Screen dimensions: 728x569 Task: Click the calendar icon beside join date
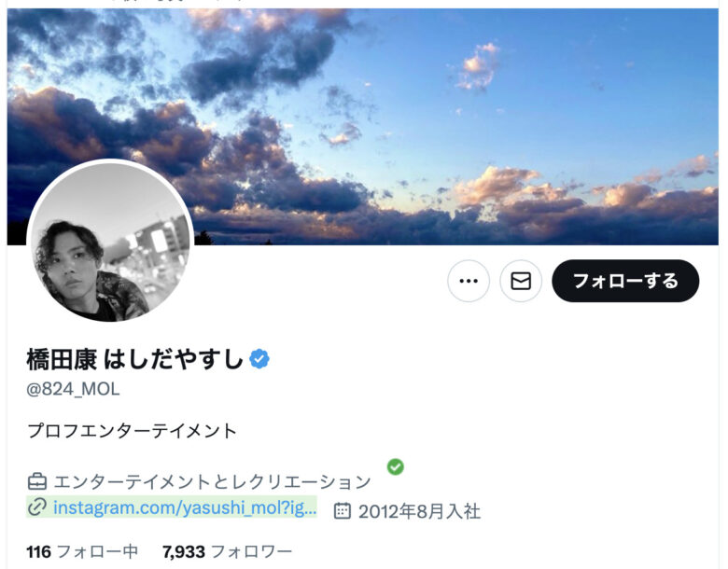click(x=343, y=510)
